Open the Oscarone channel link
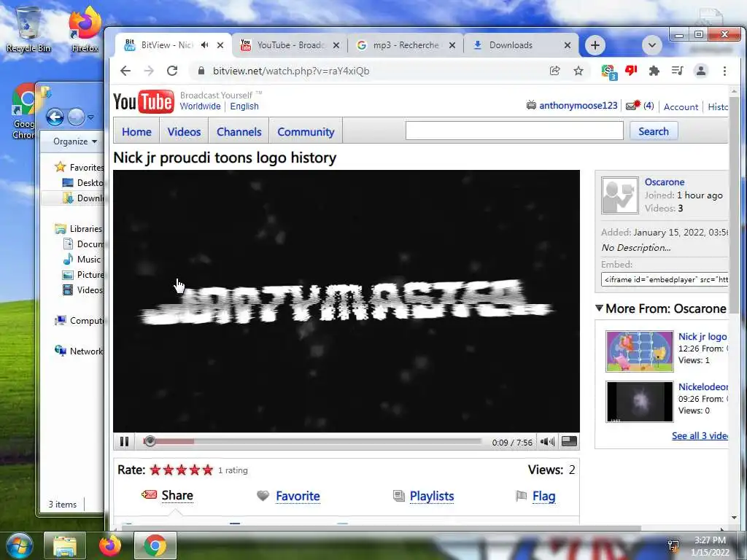The image size is (747, 560). (665, 182)
